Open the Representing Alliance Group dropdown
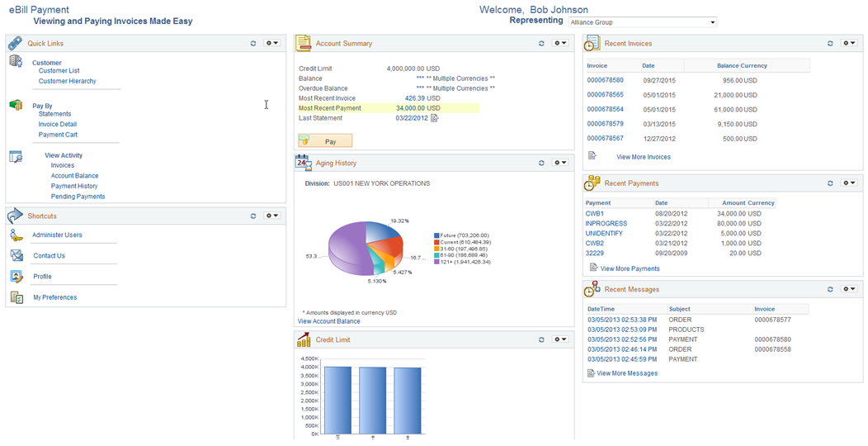The height and width of the screenshot is (446, 868). [642, 23]
